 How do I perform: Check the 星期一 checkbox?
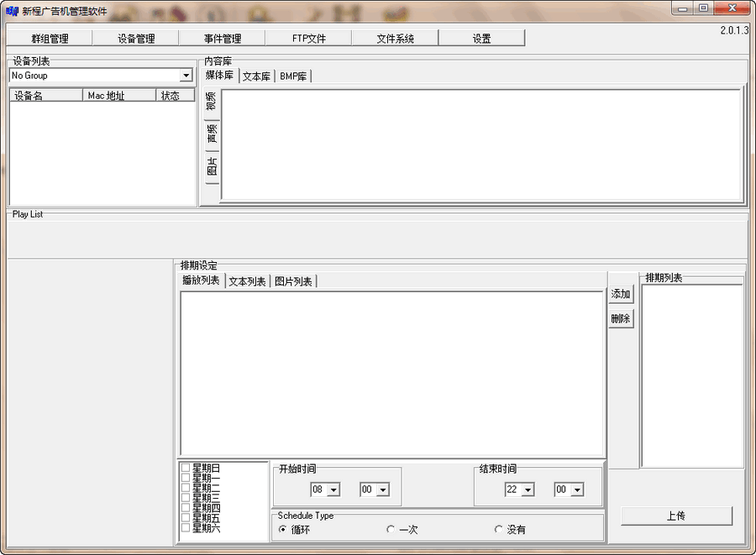pos(185,478)
